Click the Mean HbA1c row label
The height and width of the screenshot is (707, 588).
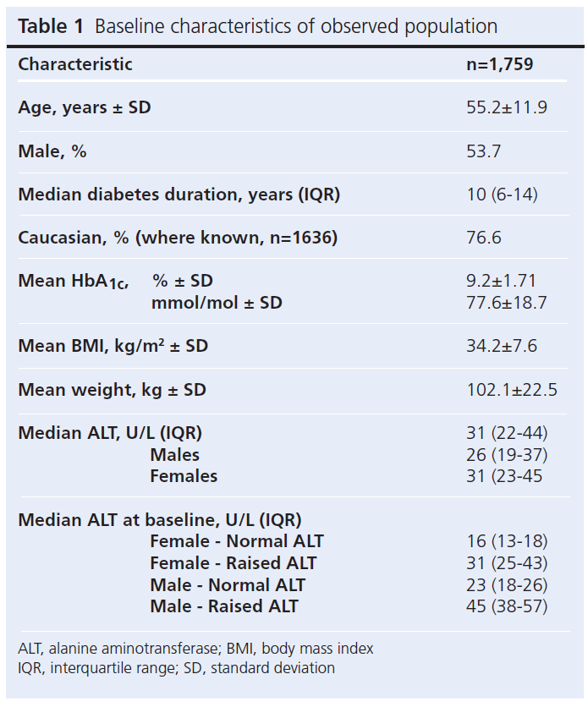[73, 282]
